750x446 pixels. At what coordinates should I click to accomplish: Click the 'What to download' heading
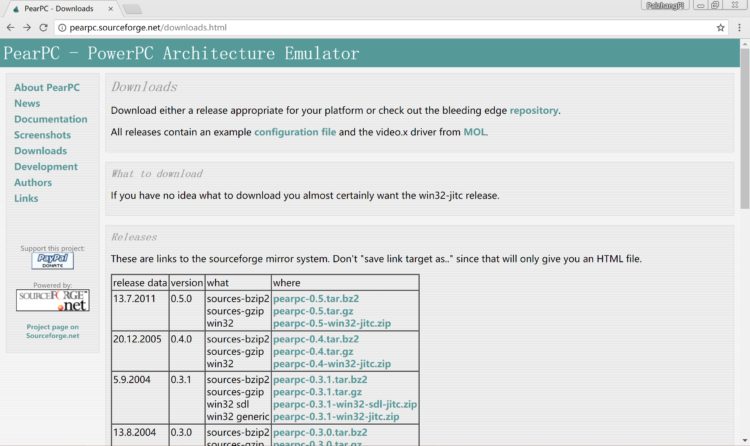(x=157, y=174)
